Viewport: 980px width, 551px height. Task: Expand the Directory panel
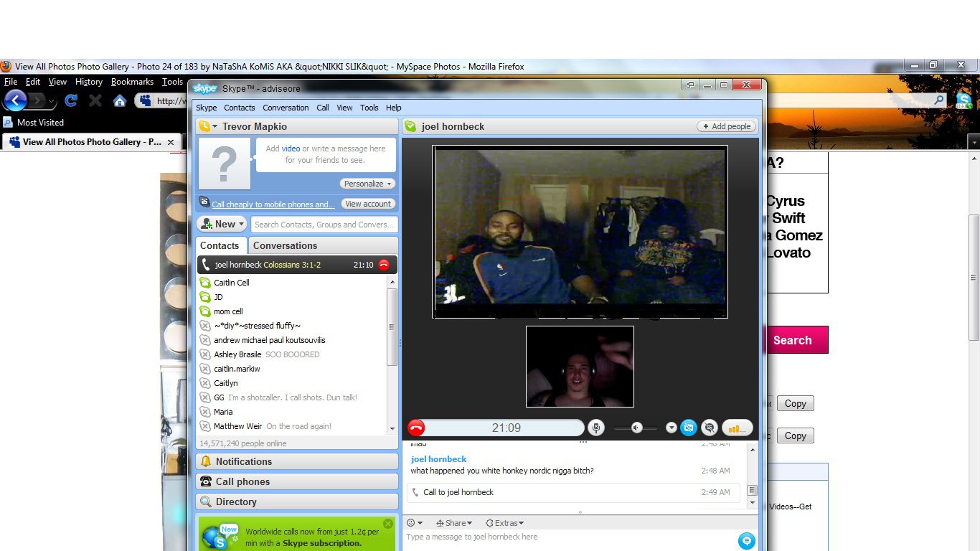(297, 501)
